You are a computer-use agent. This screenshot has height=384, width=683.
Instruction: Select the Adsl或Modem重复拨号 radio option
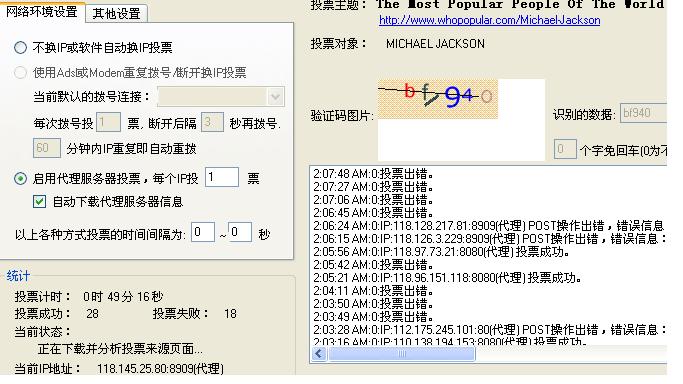pyautogui.click(x=20, y=73)
